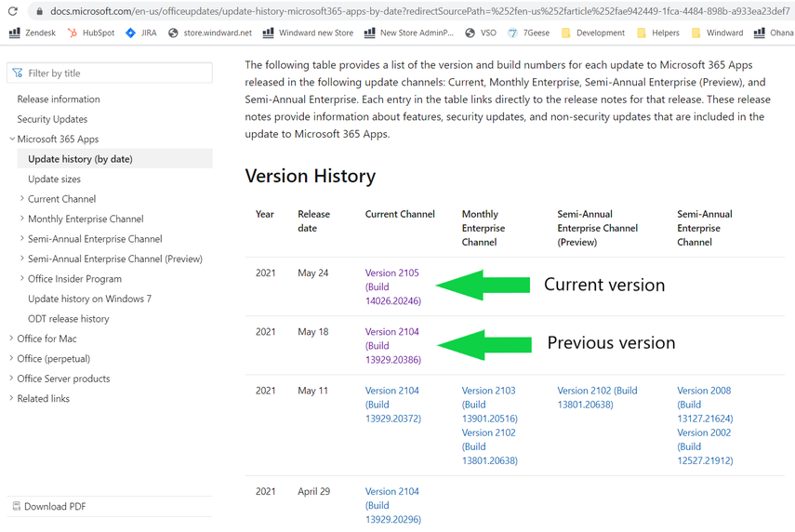This screenshot has width=795, height=532.
Task: Open the VSO bookmark
Action: 481,33
